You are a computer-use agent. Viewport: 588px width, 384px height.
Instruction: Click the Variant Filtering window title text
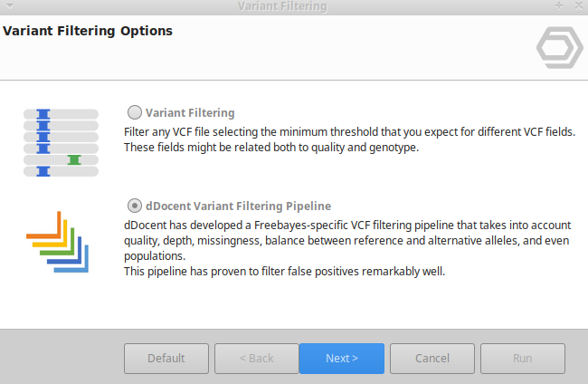click(x=282, y=6)
